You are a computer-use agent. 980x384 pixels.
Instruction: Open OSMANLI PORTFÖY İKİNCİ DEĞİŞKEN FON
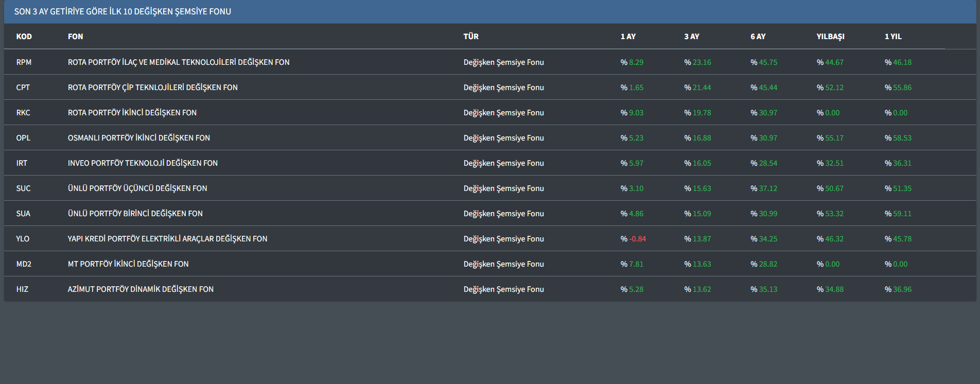(x=138, y=138)
